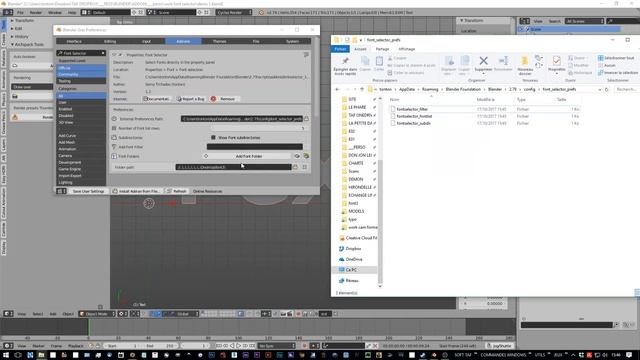The image size is (640, 360).
Task: Click the Supprimer icon in Explorer ribbon
Action: [483, 64]
